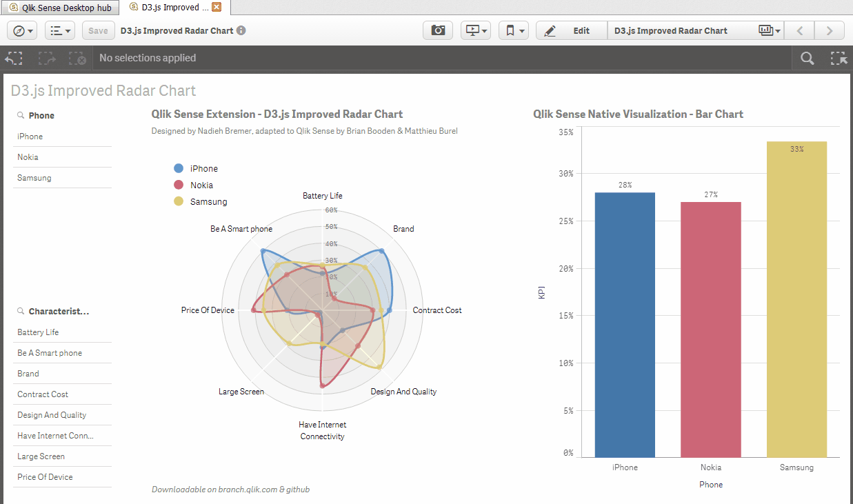853x504 pixels.
Task: Search in Characteristic filter pane
Action: 21,311
